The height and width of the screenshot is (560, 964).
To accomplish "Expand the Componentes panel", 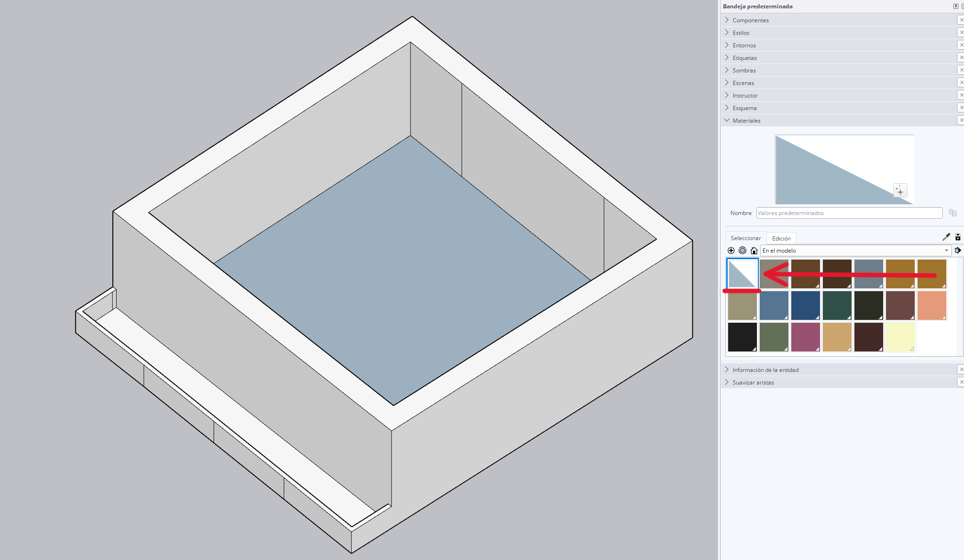I will tap(727, 20).
